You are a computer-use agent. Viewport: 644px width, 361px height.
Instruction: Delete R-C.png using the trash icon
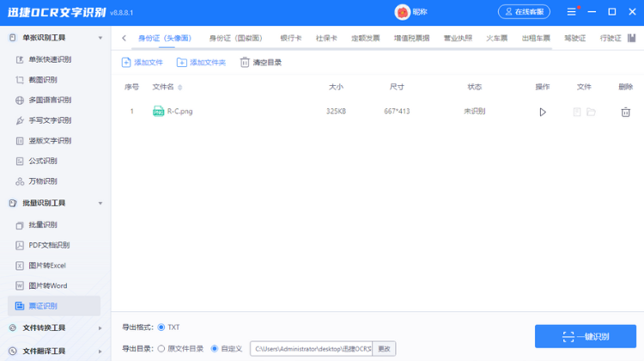625,112
